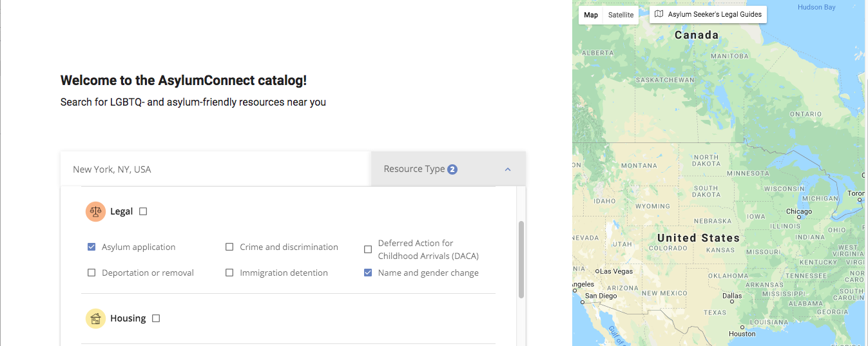Check Crime and discrimination checkbox
Image resolution: width=868 pixels, height=346 pixels.
pyautogui.click(x=229, y=247)
